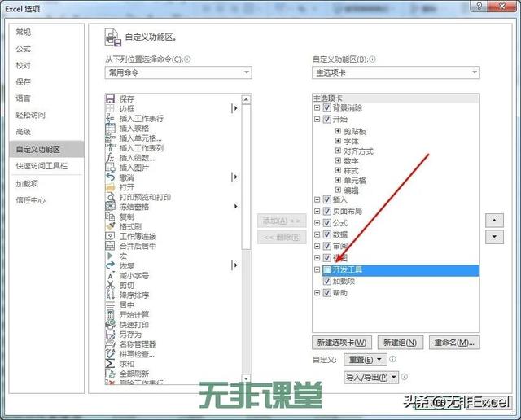Screen dimensions: 521x420
Task: Move selected tab up with arrow button
Action: pyautogui.click(x=494, y=220)
